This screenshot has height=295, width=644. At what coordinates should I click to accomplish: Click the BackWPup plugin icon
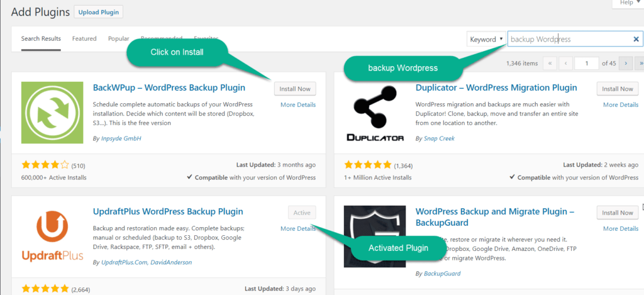[x=52, y=113]
